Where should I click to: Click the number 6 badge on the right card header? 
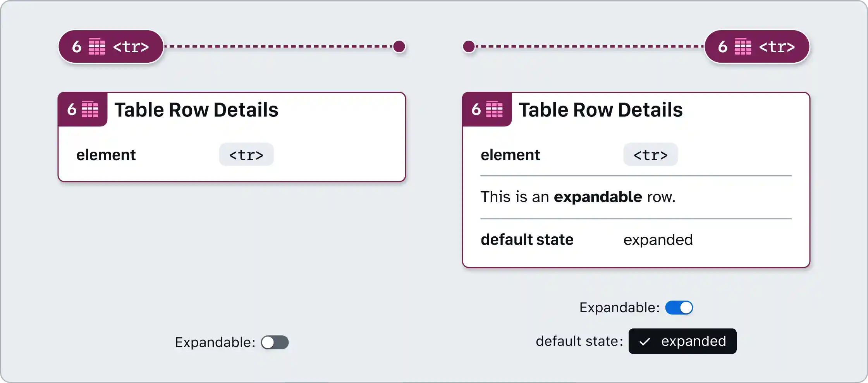(x=476, y=110)
